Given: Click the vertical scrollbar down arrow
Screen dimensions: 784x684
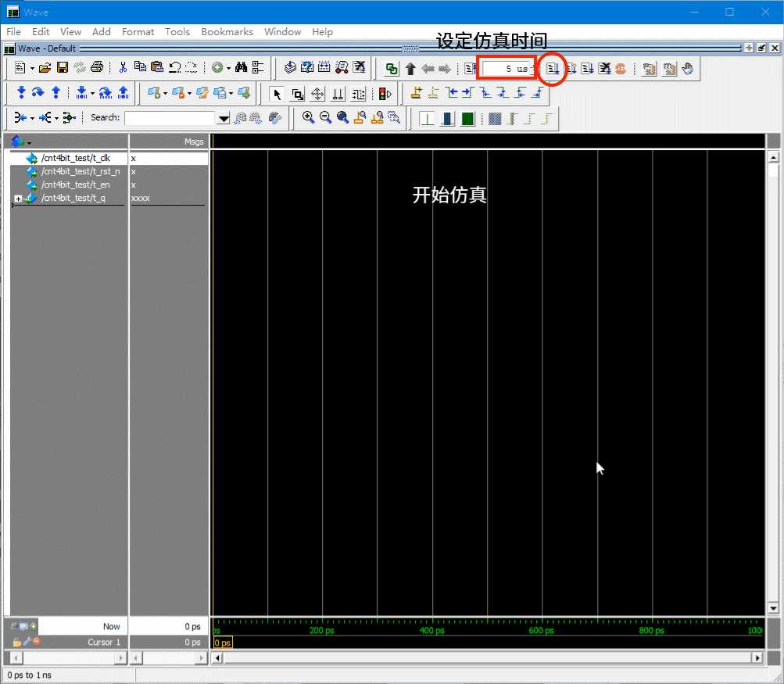Looking at the screenshot, I should (x=773, y=608).
